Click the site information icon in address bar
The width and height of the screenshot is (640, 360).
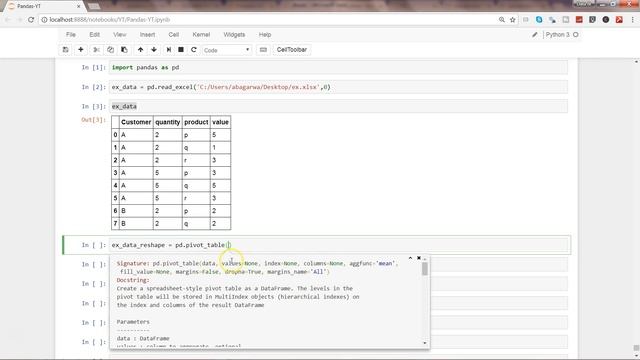pyautogui.click(x=44, y=20)
